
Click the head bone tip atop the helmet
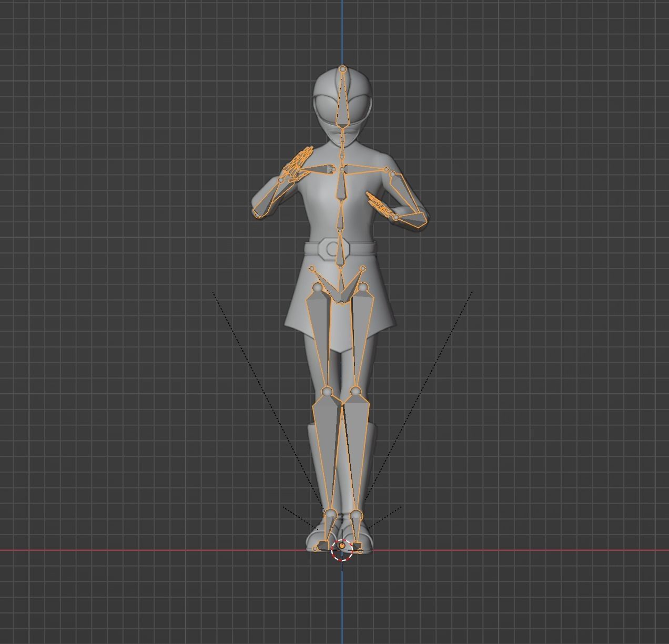[343, 69]
